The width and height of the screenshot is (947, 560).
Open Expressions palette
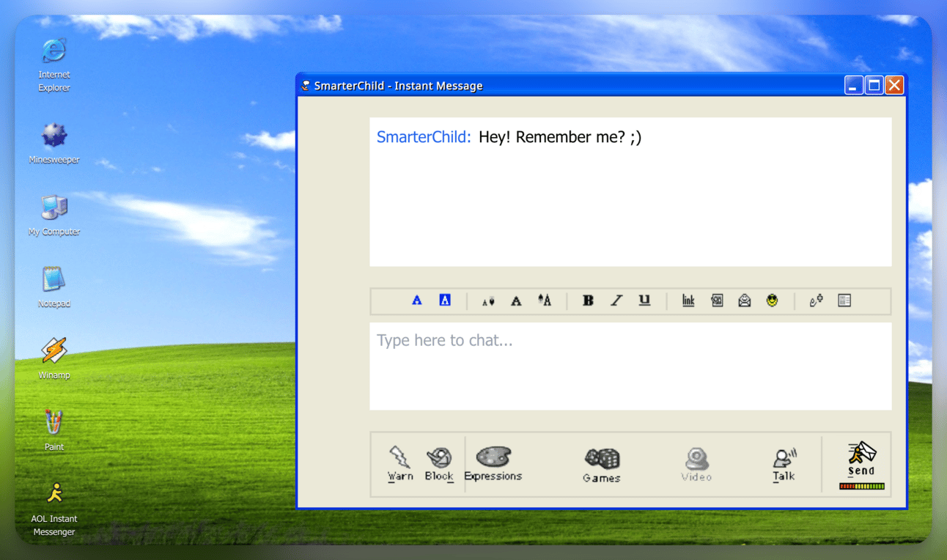(x=493, y=464)
